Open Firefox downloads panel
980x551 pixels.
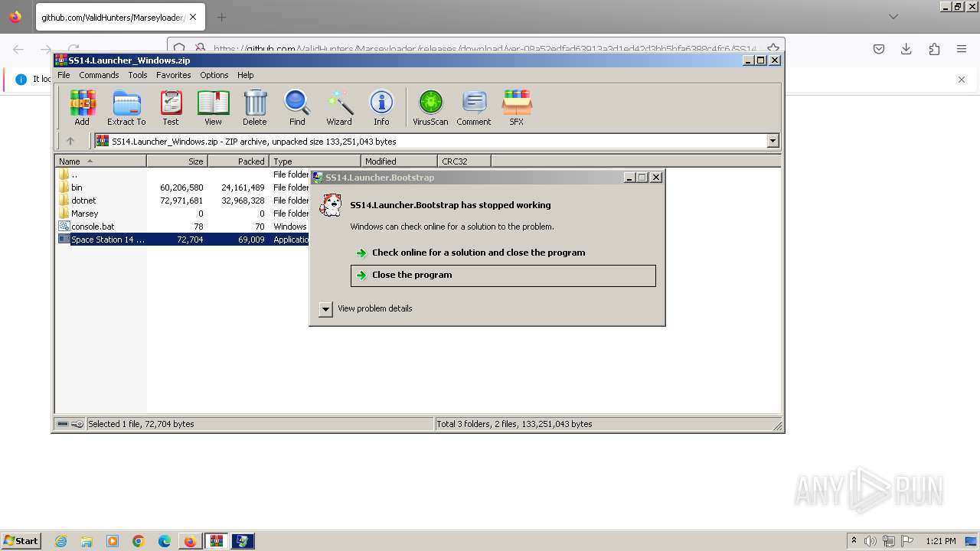pyautogui.click(x=906, y=49)
